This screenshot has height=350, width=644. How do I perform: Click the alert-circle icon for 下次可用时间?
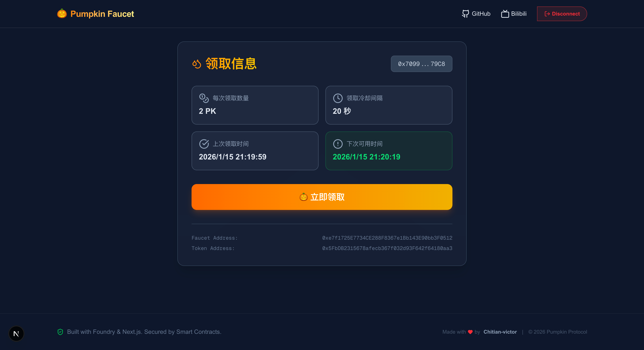(338, 144)
